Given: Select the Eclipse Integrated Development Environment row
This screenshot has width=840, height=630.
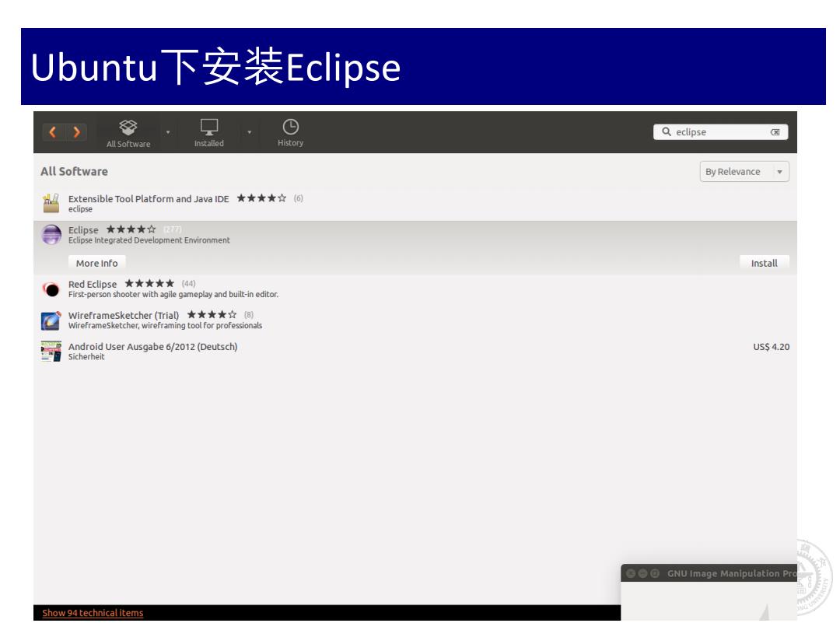Looking at the screenshot, I should [415, 248].
